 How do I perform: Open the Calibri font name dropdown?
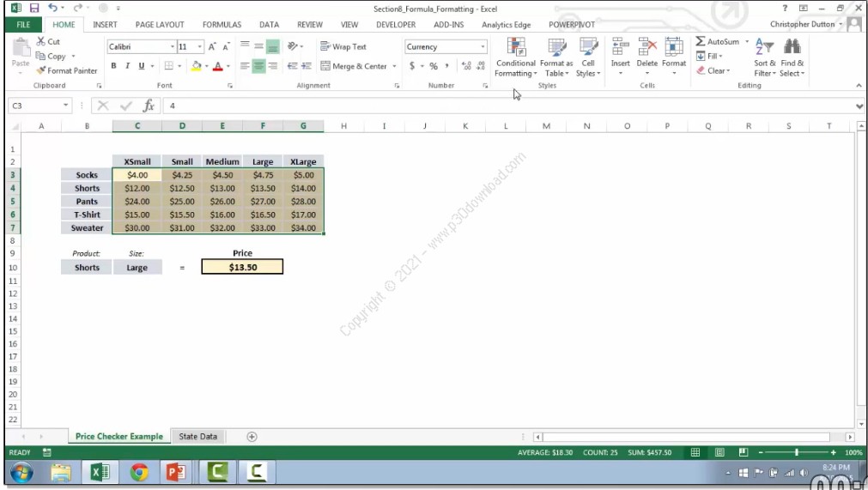click(173, 46)
